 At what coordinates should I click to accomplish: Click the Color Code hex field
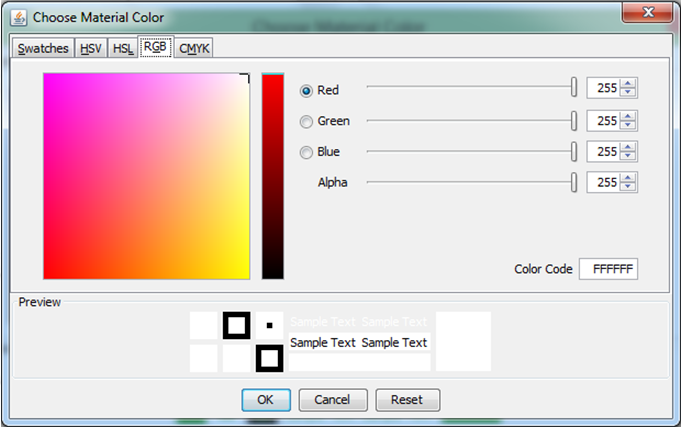(608, 269)
